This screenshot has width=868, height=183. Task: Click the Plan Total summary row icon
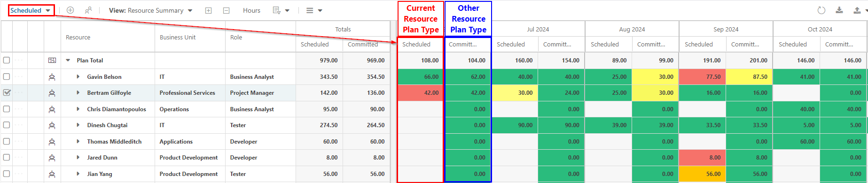[52, 61]
